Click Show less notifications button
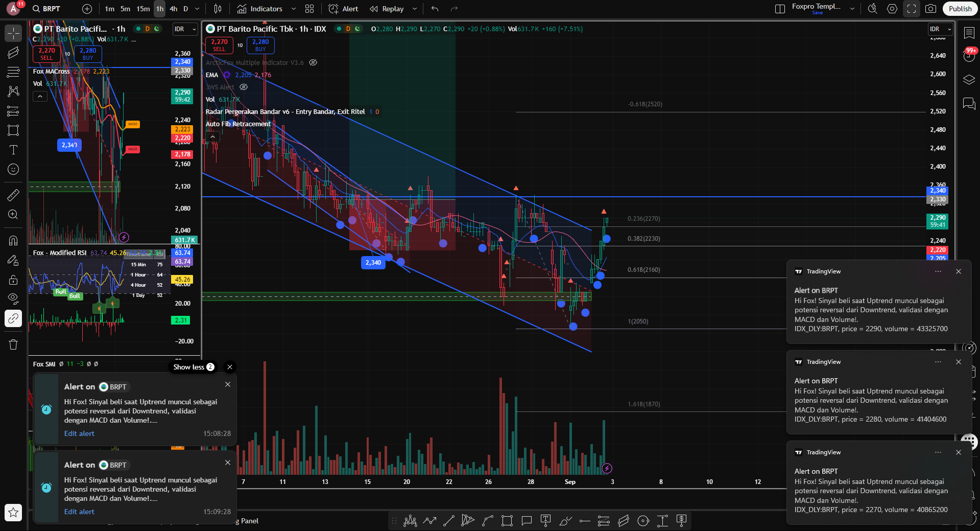The width and height of the screenshot is (980, 531). [x=194, y=367]
